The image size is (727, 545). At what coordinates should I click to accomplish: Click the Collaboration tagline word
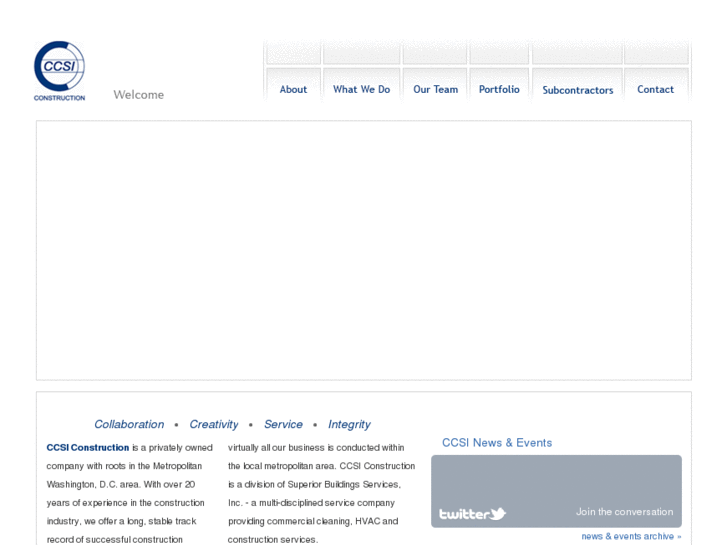click(129, 424)
